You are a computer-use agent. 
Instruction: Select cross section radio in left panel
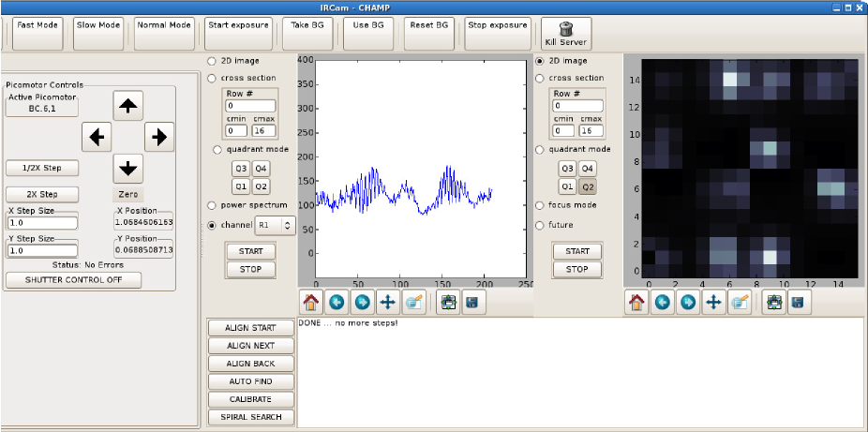[212, 78]
